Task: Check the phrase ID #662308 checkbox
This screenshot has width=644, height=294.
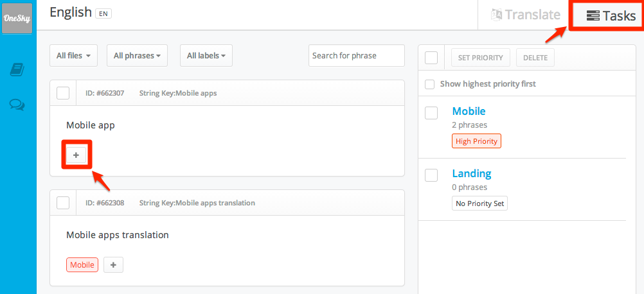Action: tap(63, 203)
